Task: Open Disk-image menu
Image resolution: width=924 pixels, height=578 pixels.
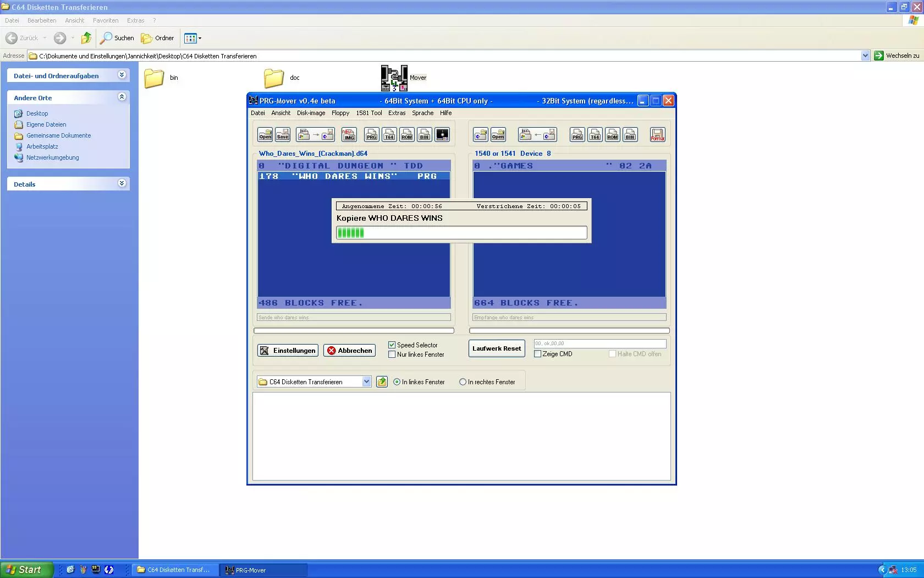Action: click(311, 113)
